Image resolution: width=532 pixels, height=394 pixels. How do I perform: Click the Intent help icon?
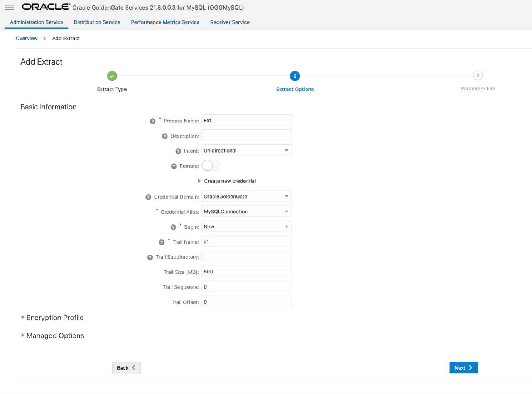178,151
